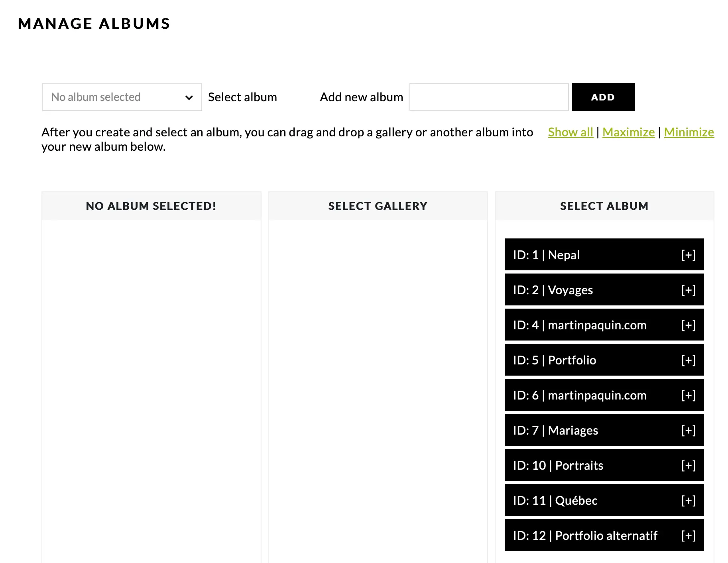Select the 'ID: 7 | Mariages' album label
This screenshot has width=728, height=563.
coord(555,430)
